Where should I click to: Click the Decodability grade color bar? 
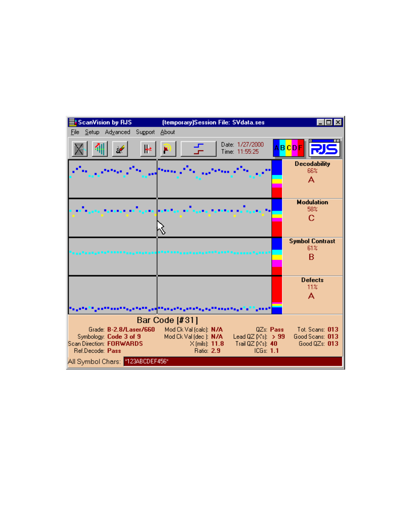click(277, 179)
